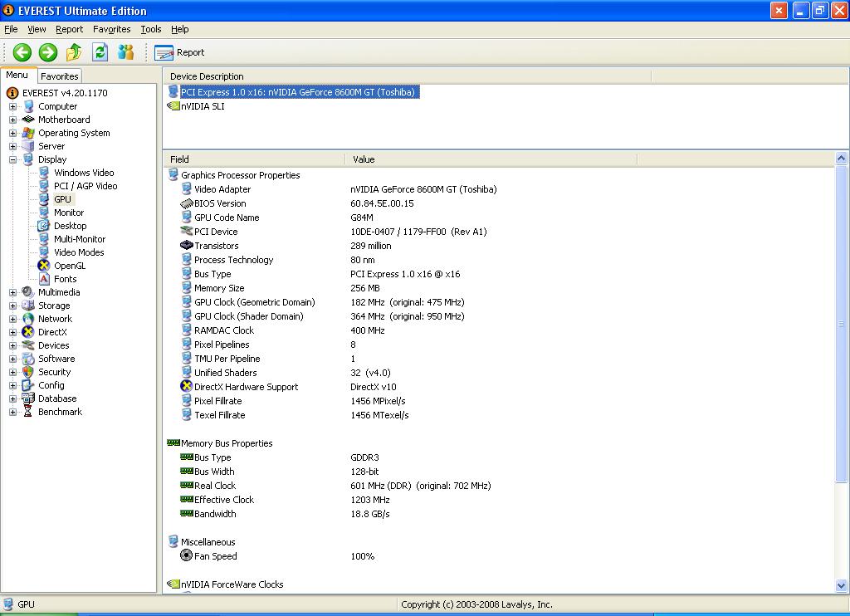
Task: Select the Video Modes tree item
Action: [79, 252]
